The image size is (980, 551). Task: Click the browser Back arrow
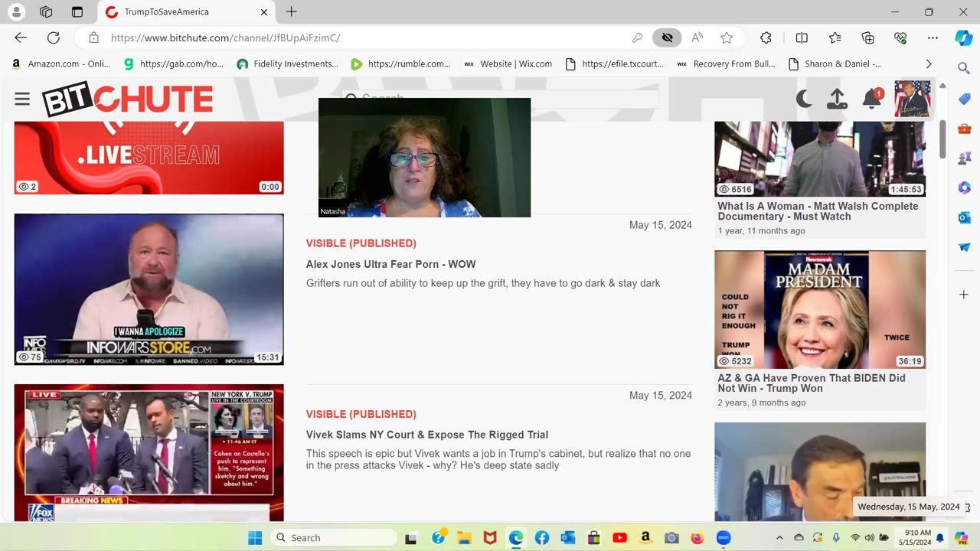point(21,37)
